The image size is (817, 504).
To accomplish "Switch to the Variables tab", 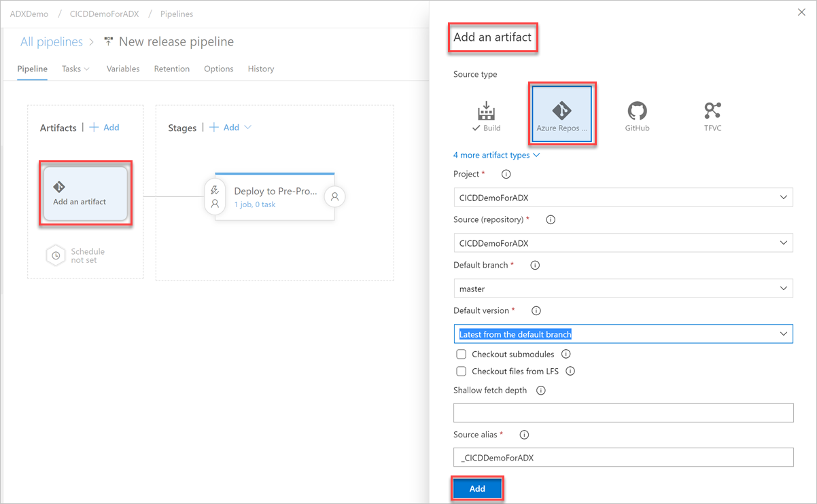I will [x=123, y=69].
